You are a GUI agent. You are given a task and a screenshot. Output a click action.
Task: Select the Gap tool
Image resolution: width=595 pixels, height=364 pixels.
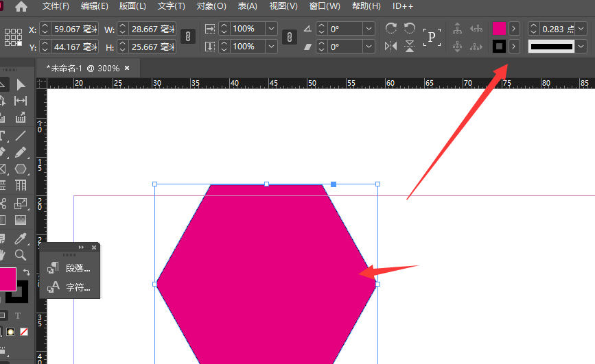click(21, 101)
